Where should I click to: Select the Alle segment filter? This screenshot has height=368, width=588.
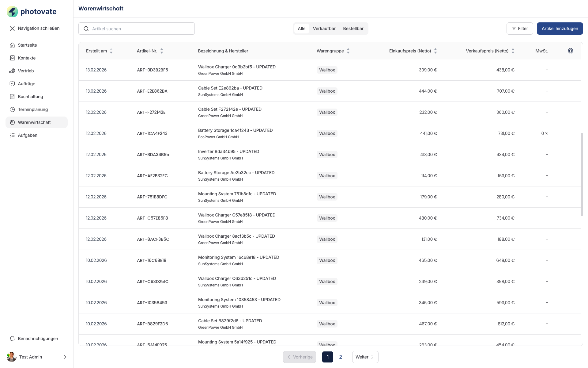click(x=301, y=29)
